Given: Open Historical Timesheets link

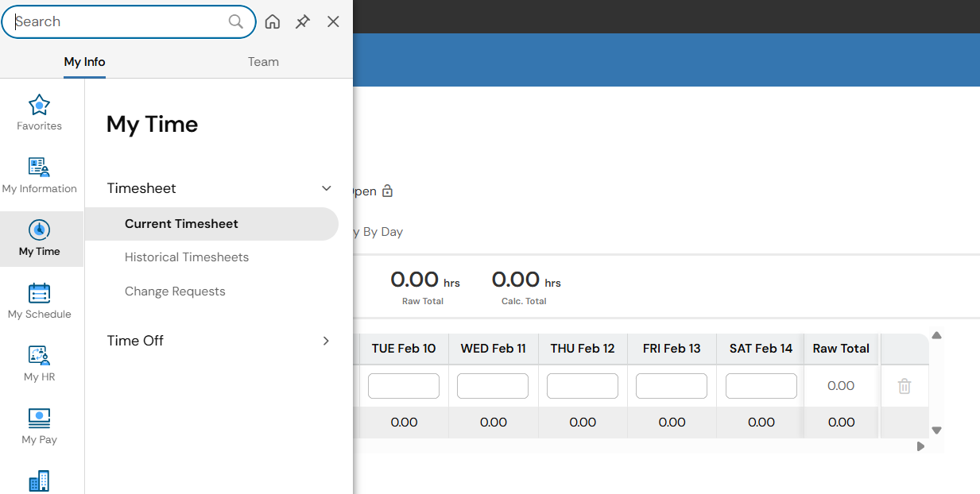Looking at the screenshot, I should 187,257.
